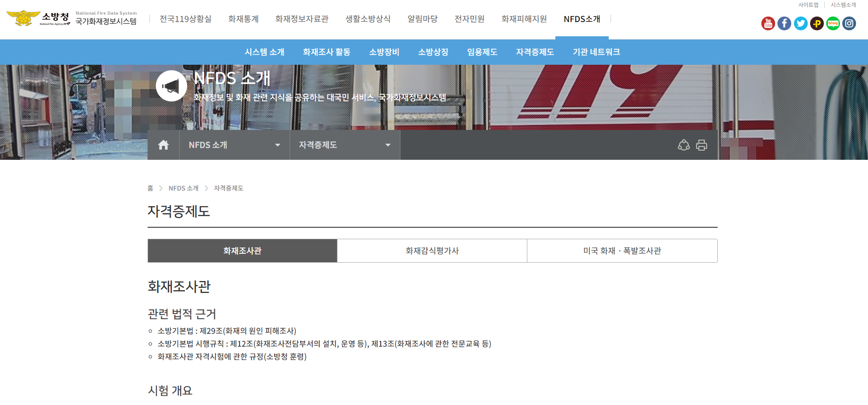Click the 자격증제도 page heading
This screenshot has height=405, width=868.
click(179, 211)
